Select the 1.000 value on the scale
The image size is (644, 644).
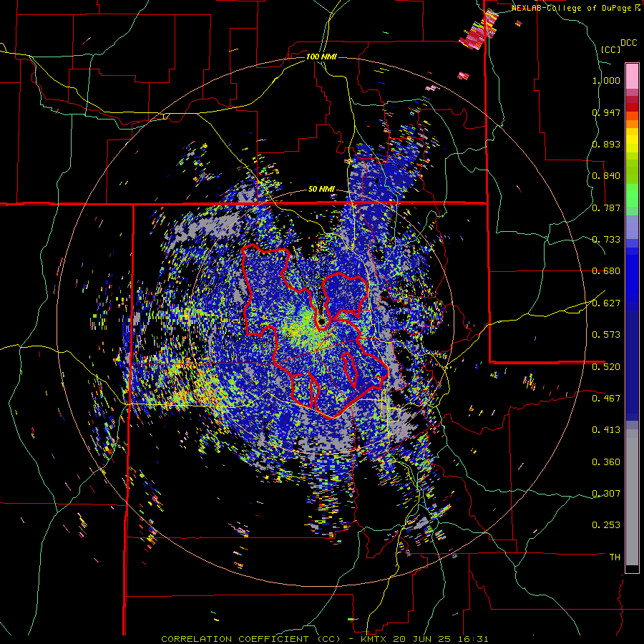606,80
